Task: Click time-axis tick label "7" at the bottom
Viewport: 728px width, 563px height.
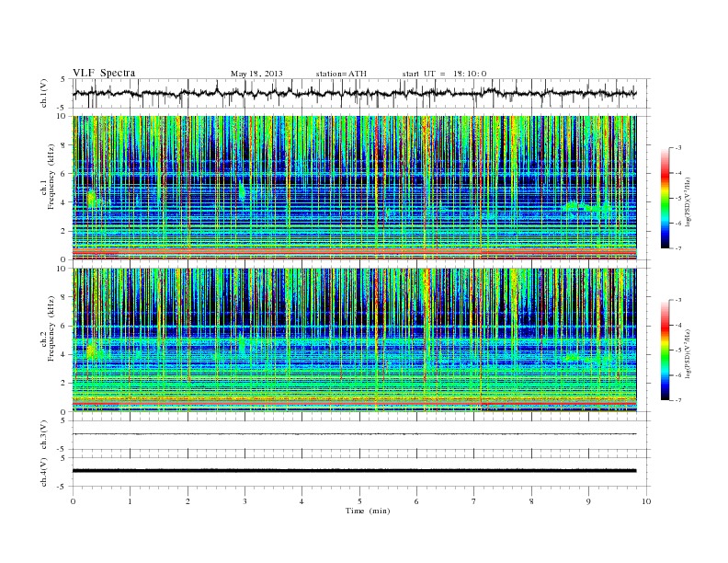Action: pyautogui.click(x=474, y=501)
